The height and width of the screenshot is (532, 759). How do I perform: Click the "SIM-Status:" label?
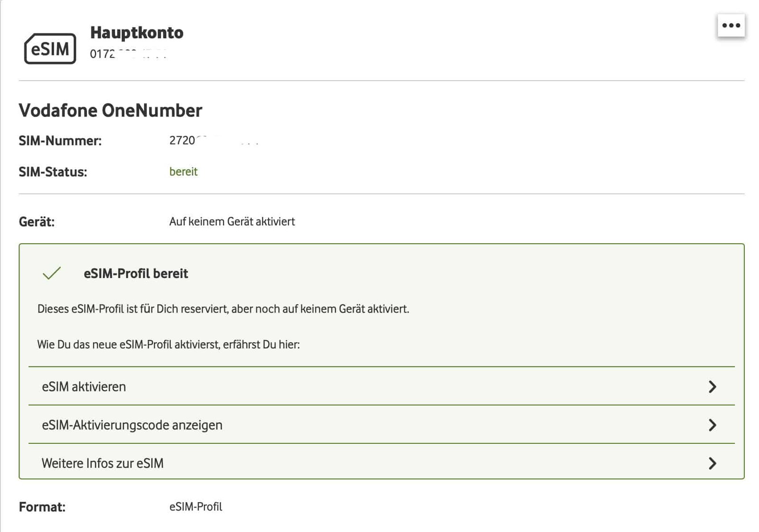click(x=53, y=172)
